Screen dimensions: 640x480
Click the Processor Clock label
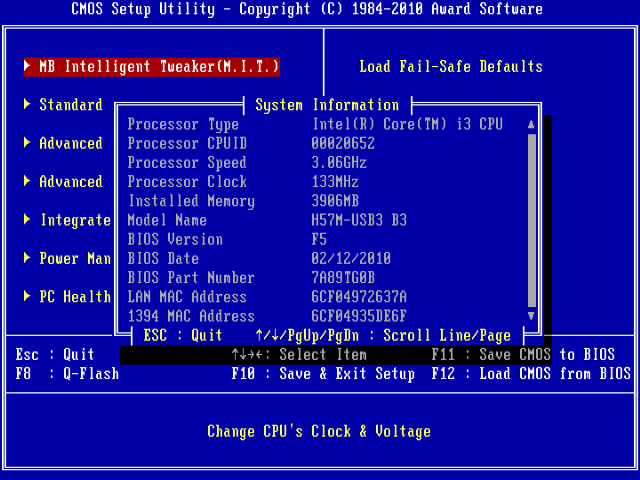[187, 182]
